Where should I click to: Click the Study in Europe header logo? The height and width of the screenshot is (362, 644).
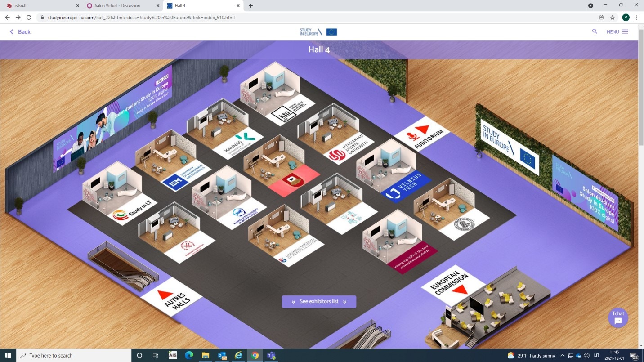318,32
